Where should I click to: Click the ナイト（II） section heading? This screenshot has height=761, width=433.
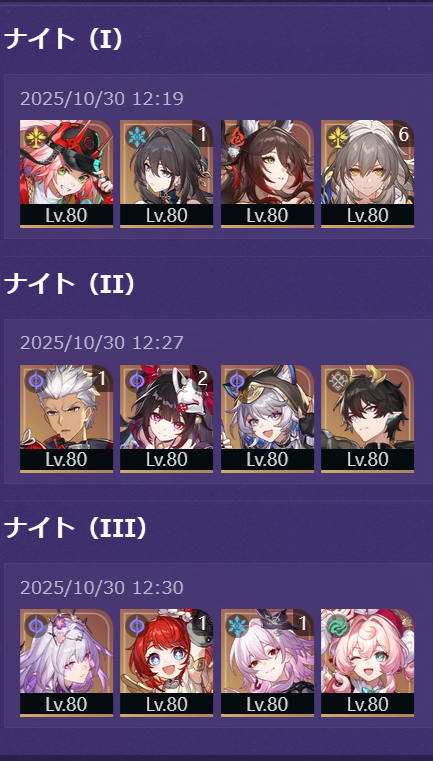pos(70,283)
